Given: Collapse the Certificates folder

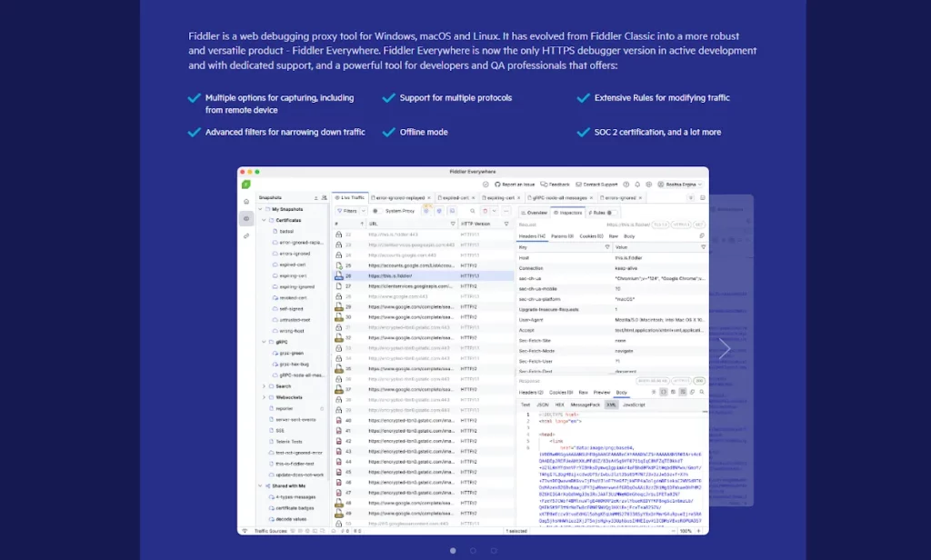Looking at the screenshot, I should 265,220.
